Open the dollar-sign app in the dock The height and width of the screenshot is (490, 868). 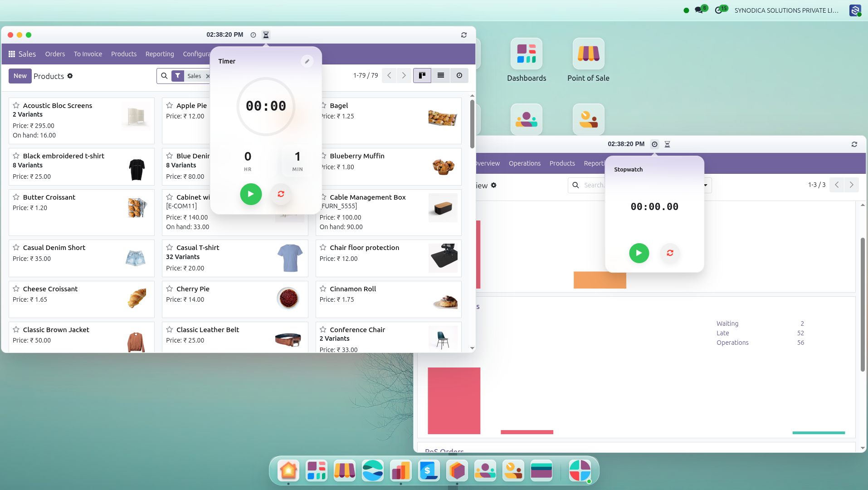[x=429, y=470]
